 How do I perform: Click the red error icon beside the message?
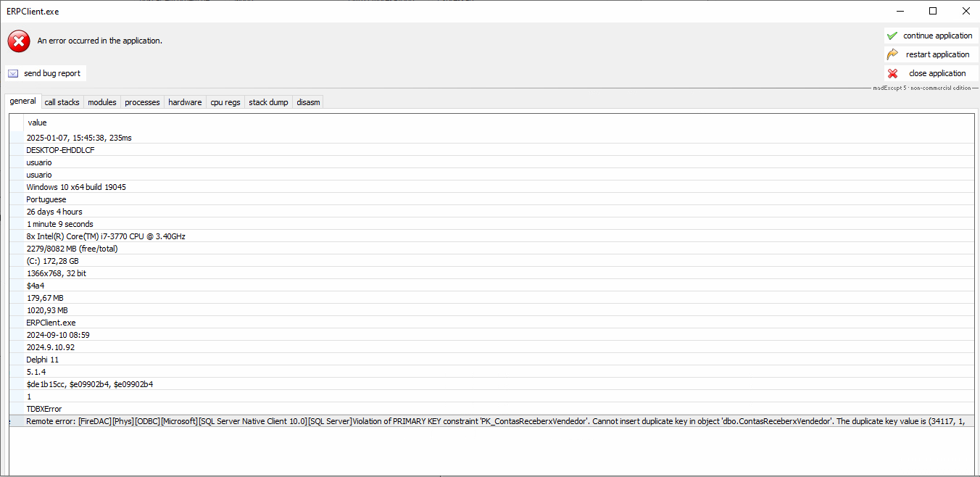(x=19, y=41)
